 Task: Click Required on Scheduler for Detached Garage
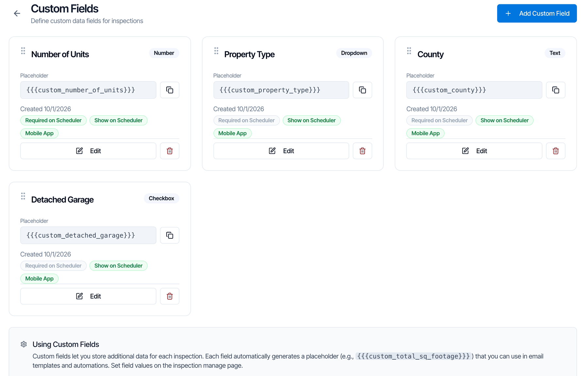tap(53, 266)
